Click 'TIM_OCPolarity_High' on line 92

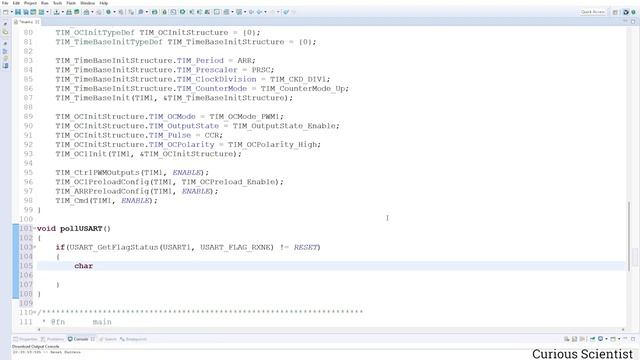pos(272,144)
